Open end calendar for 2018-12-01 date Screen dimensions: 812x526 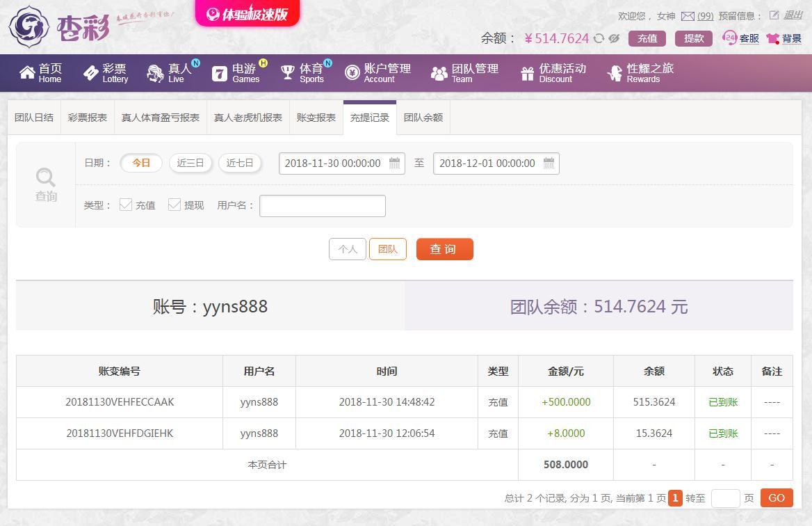pos(549,164)
